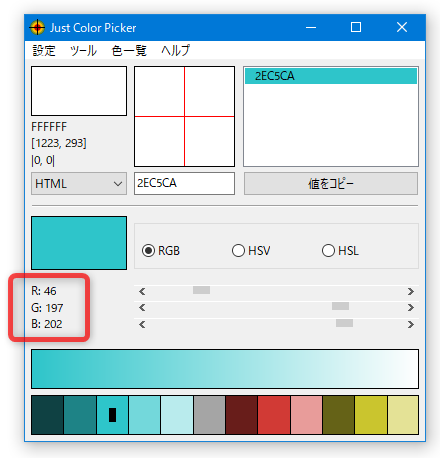Screen dimensions: 440x458
Task: Pick the turquoise swatch with black marker
Action: tap(112, 415)
